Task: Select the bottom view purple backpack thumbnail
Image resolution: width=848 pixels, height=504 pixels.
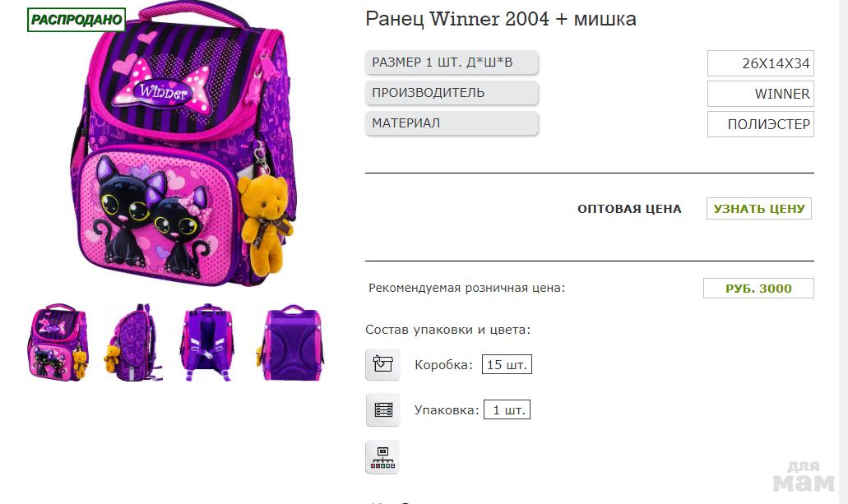Action: coord(290,342)
